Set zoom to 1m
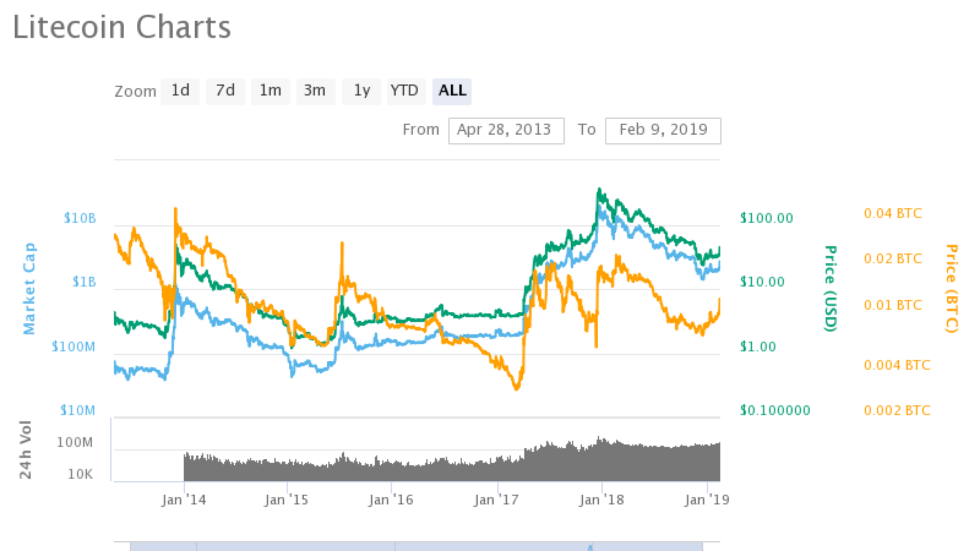Screen dimensions: 980x551 pyautogui.click(x=270, y=91)
